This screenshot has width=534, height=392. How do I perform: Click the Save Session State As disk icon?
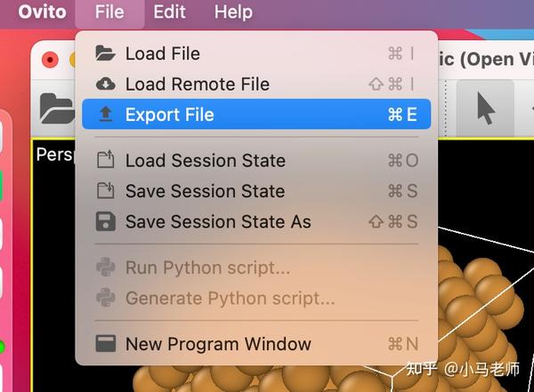[106, 221]
